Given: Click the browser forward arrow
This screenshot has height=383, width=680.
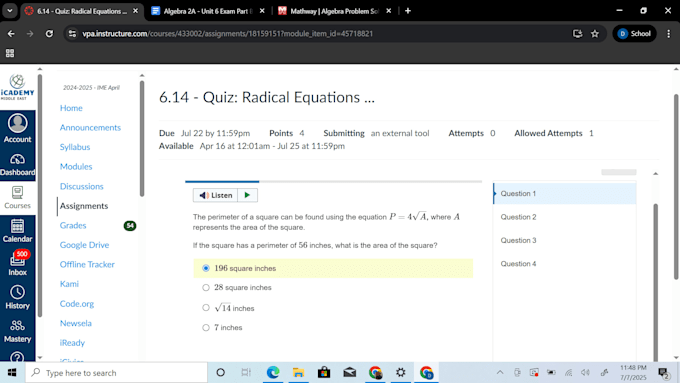Looking at the screenshot, I should 30,33.
